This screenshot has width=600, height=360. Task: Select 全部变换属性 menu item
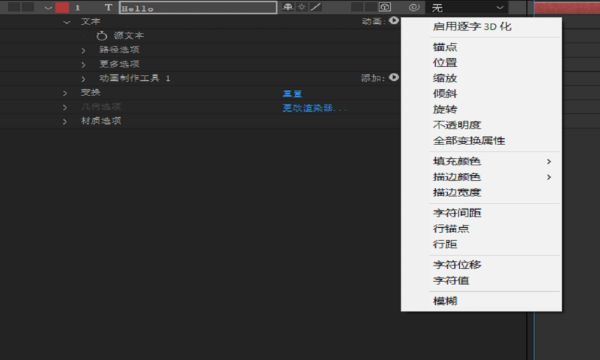point(481,140)
